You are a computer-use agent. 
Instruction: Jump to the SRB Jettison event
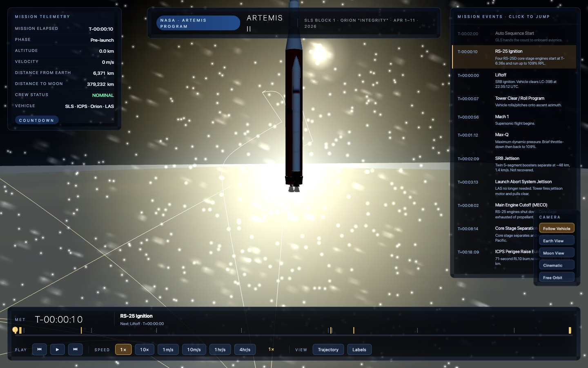(514, 164)
